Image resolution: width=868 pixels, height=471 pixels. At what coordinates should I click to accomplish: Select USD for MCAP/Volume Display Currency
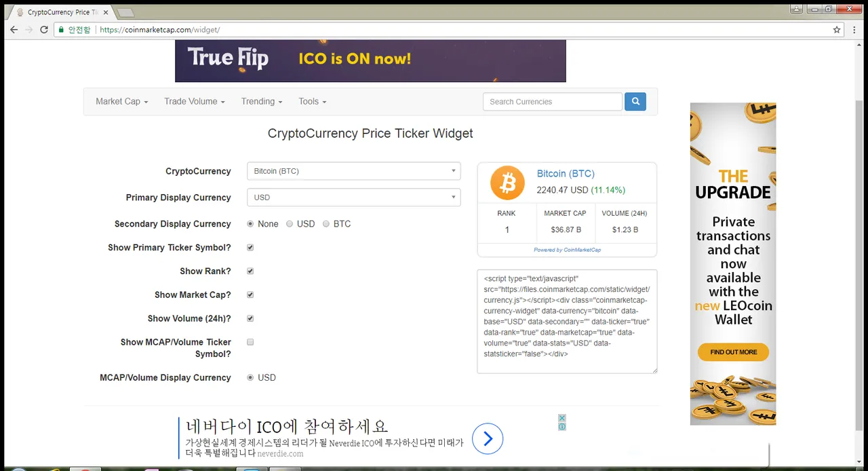[x=250, y=377]
